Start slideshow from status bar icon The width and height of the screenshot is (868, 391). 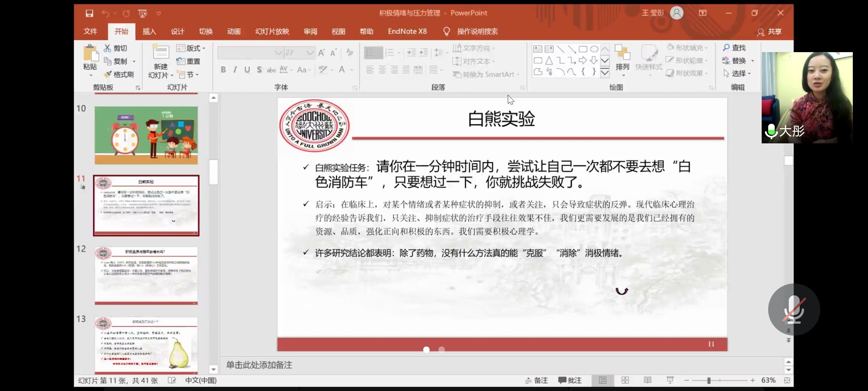pos(670,380)
